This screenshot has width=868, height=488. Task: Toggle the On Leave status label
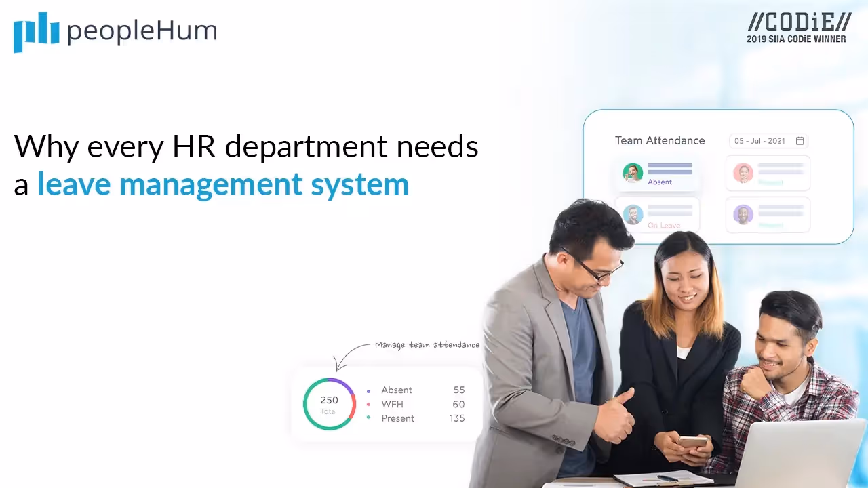pos(664,225)
